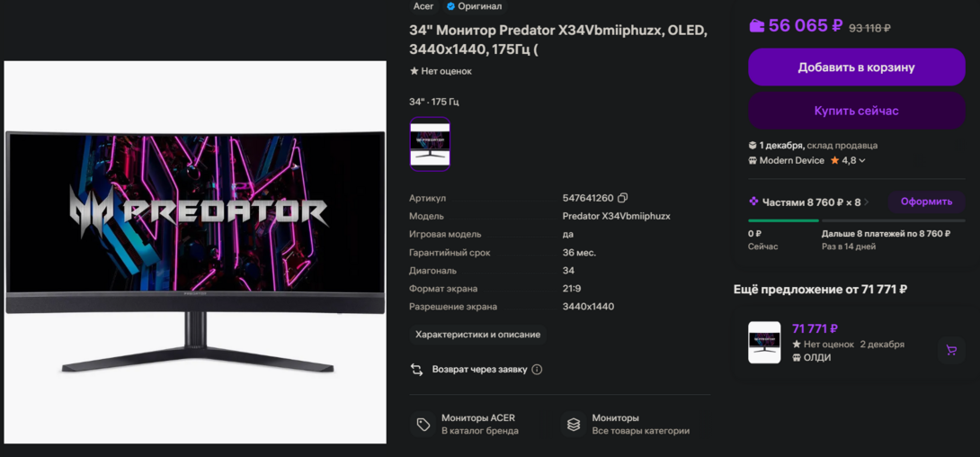Add the ОЛДИ offer to cart icon
The width and height of the screenshot is (980, 457).
point(951,350)
